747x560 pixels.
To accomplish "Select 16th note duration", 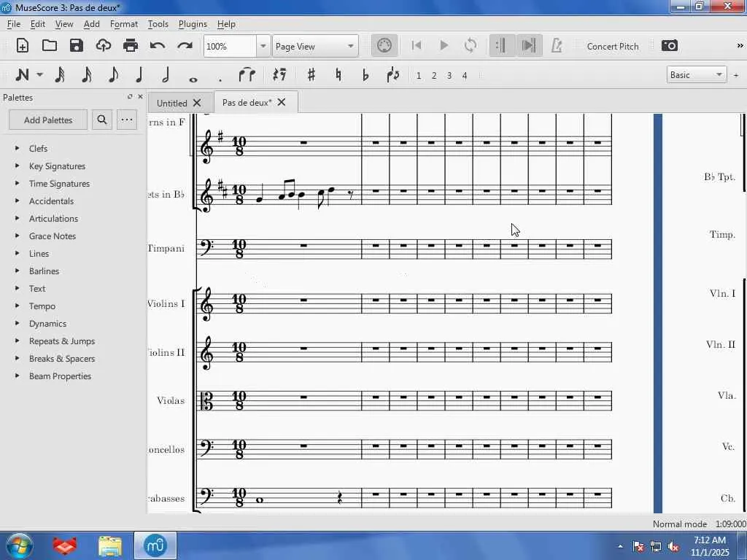I will point(86,75).
